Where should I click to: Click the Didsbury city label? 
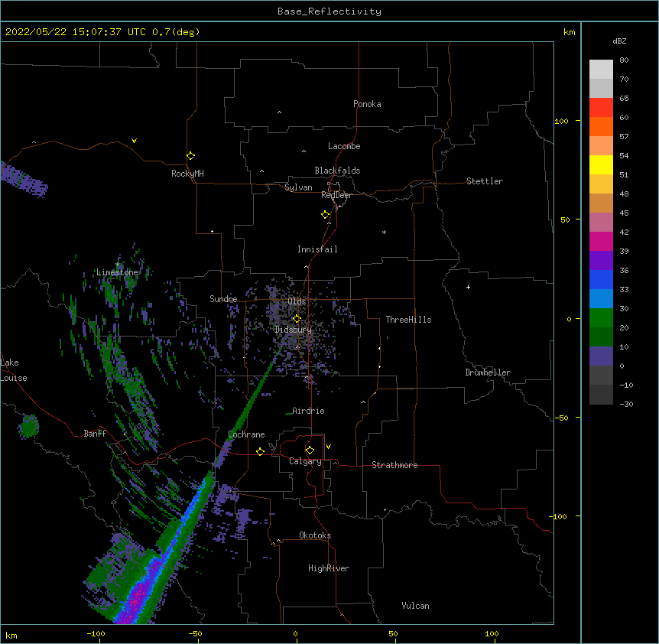pyautogui.click(x=293, y=330)
